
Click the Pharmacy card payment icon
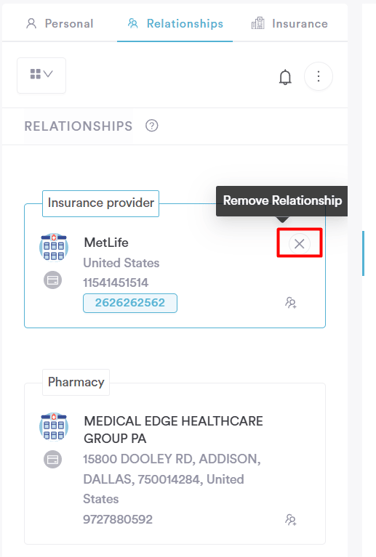coord(53,459)
